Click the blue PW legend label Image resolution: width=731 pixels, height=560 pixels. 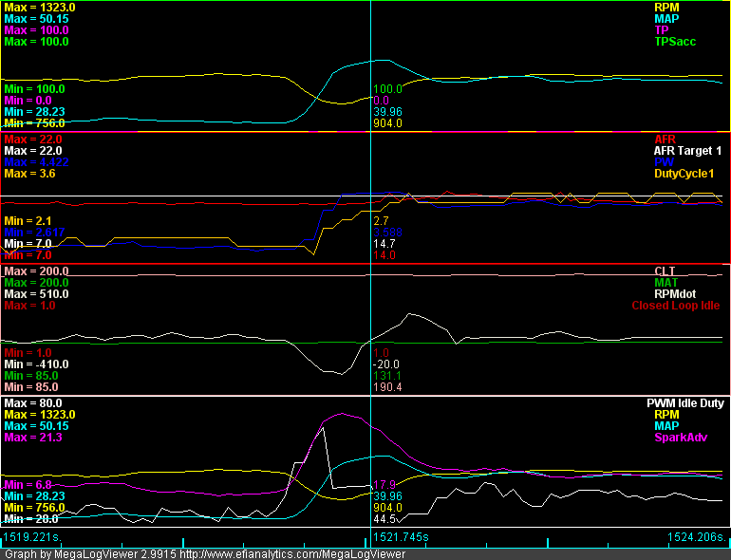[714, 162]
